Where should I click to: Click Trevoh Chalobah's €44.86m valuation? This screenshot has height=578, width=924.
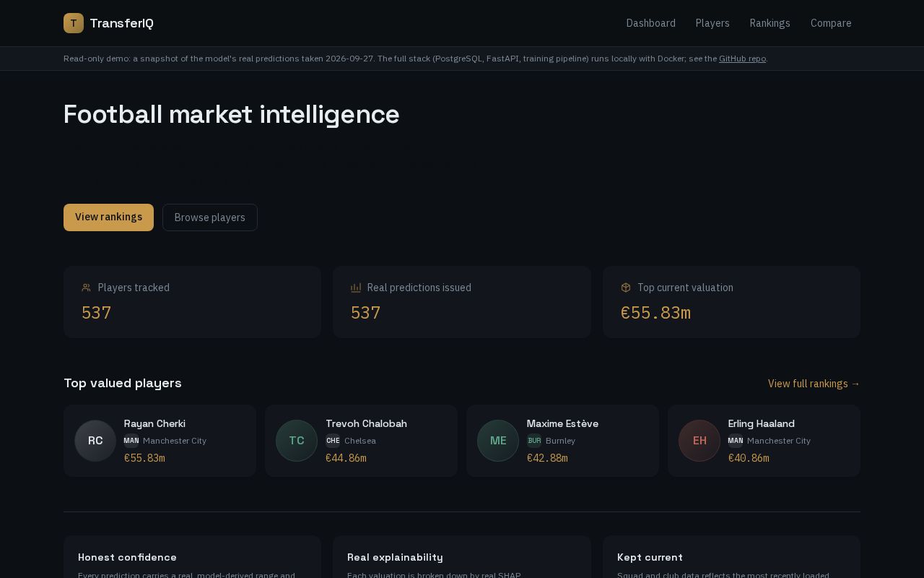pos(346,458)
